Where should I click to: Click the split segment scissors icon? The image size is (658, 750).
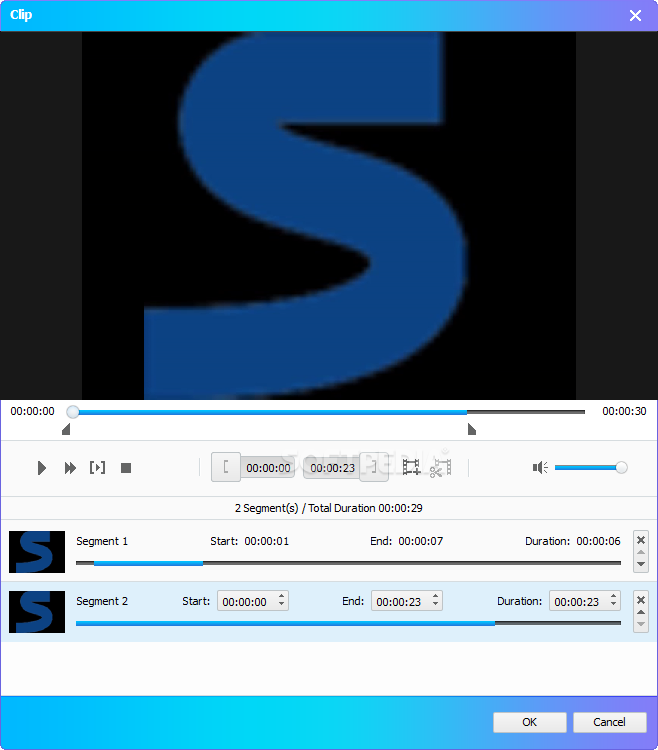tap(440, 467)
